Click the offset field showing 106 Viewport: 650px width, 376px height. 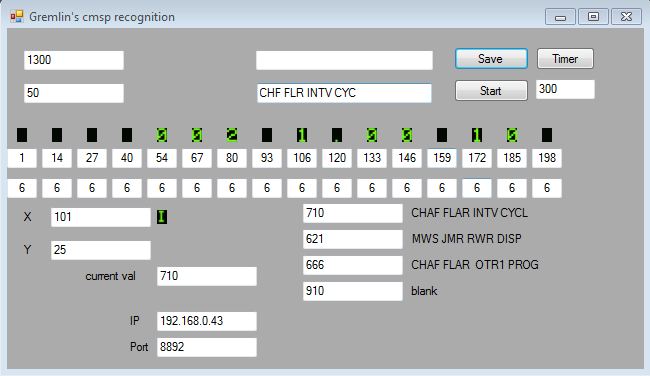(302, 158)
